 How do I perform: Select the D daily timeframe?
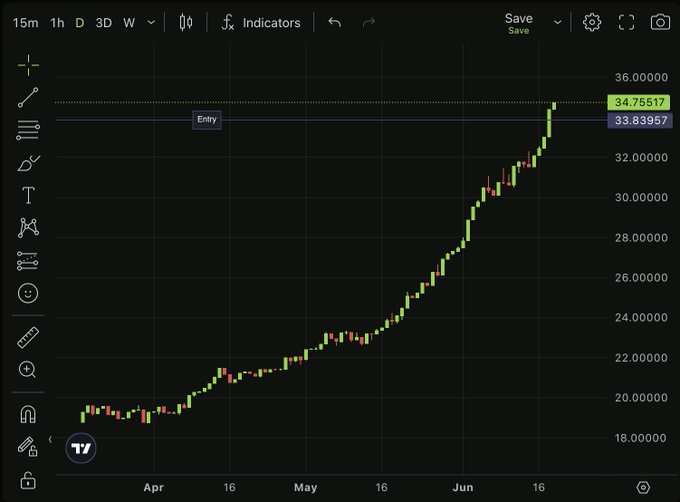80,23
